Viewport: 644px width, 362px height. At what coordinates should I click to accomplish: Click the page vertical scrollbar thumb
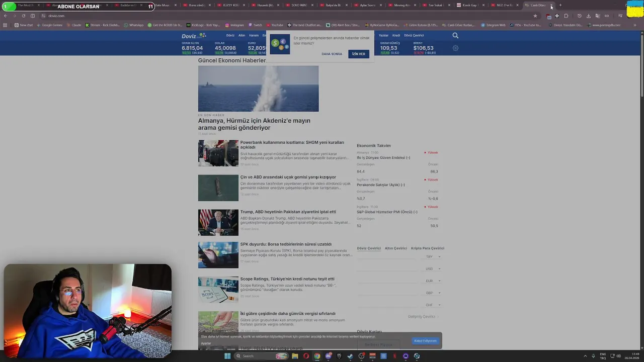pyautogui.click(x=641, y=65)
